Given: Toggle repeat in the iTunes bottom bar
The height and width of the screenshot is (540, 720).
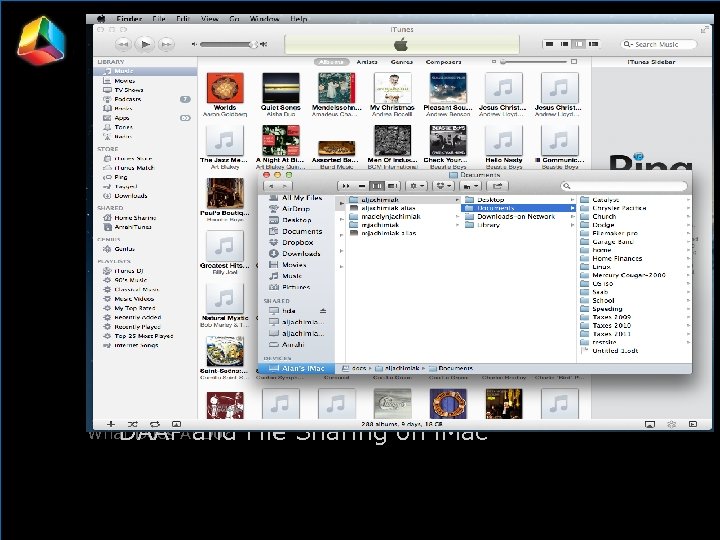Looking at the screenshot, I should 155,424.
